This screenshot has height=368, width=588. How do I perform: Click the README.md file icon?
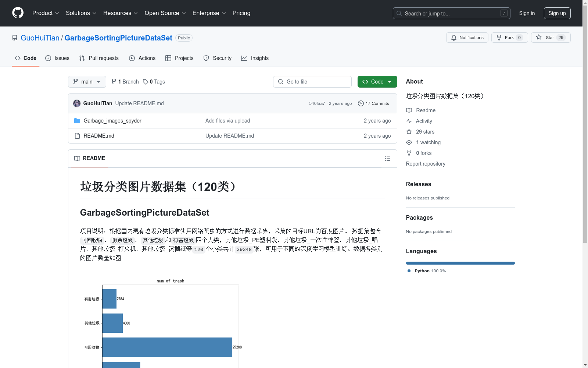(77, 135)
